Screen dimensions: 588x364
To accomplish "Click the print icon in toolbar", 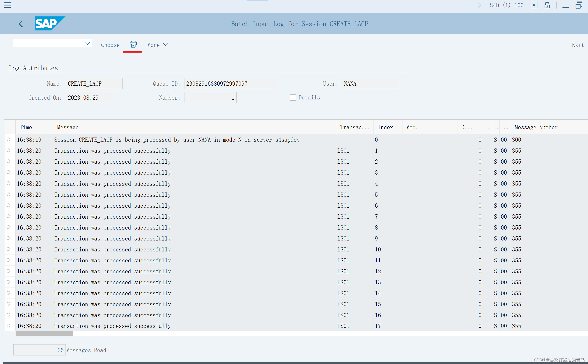I will pos(133,44).
